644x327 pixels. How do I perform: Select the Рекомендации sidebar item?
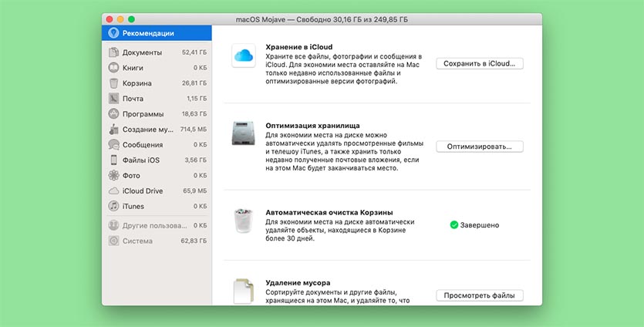(x=157, y=33)
